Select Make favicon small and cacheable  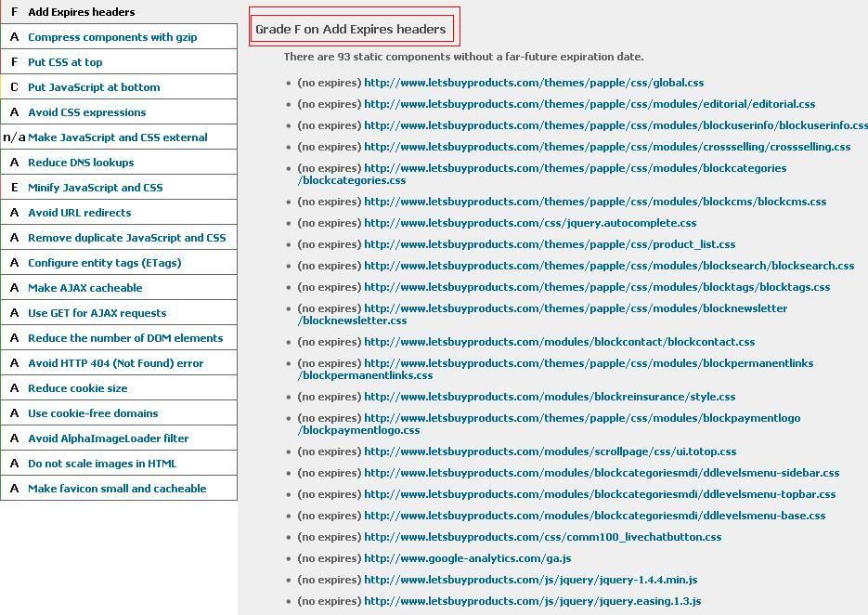(117, 489)
